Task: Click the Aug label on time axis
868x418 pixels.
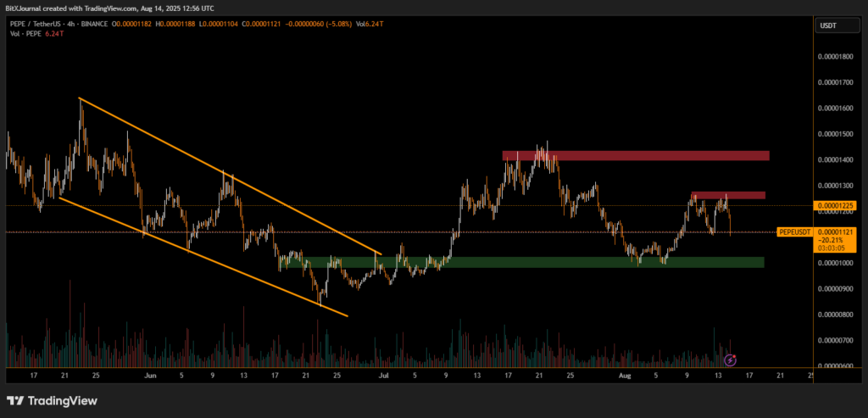Action: (x=625, y=373)
